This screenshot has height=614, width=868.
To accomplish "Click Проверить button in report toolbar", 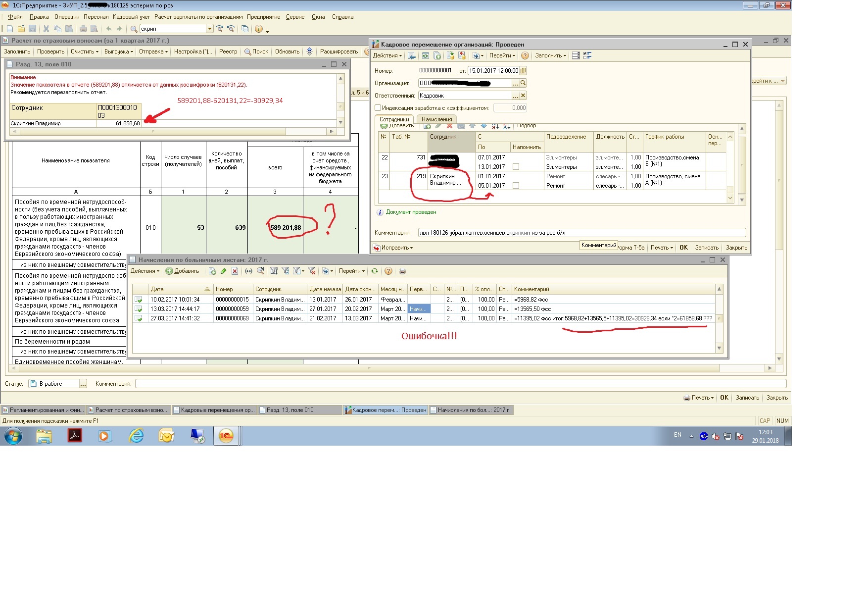I will pos(50,51).
